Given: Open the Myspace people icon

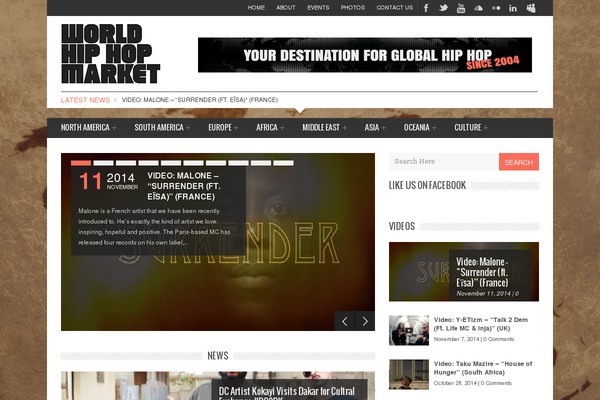Looking at the screenshot, I should [x=531, y=8].
